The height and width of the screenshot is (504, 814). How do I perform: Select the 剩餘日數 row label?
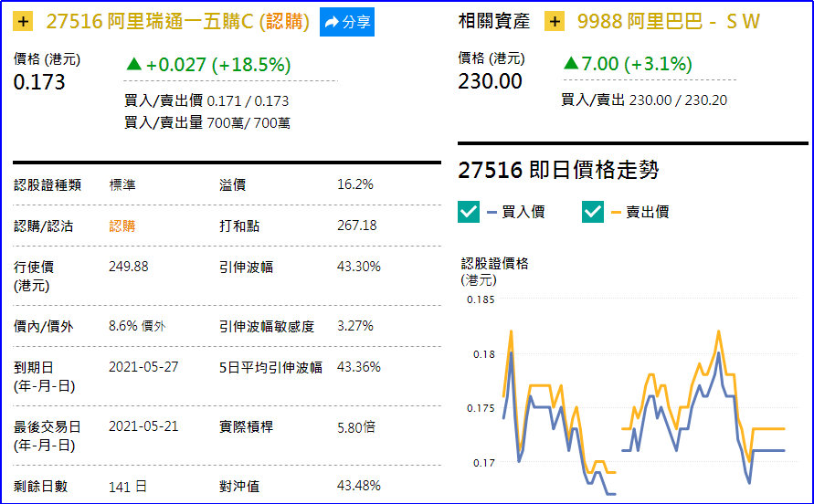[x=40, y=487]
